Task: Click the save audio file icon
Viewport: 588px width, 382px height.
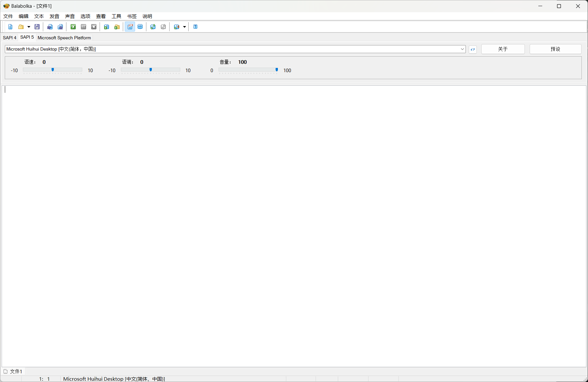Action: coord(50,27)
